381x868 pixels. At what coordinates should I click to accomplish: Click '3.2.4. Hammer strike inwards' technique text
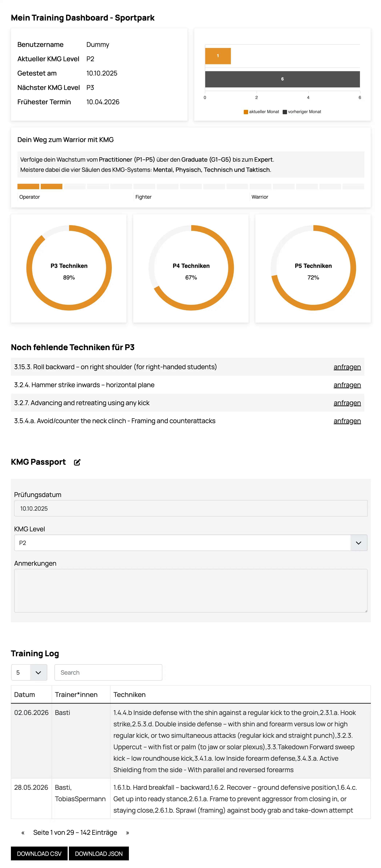pos(84,385)
